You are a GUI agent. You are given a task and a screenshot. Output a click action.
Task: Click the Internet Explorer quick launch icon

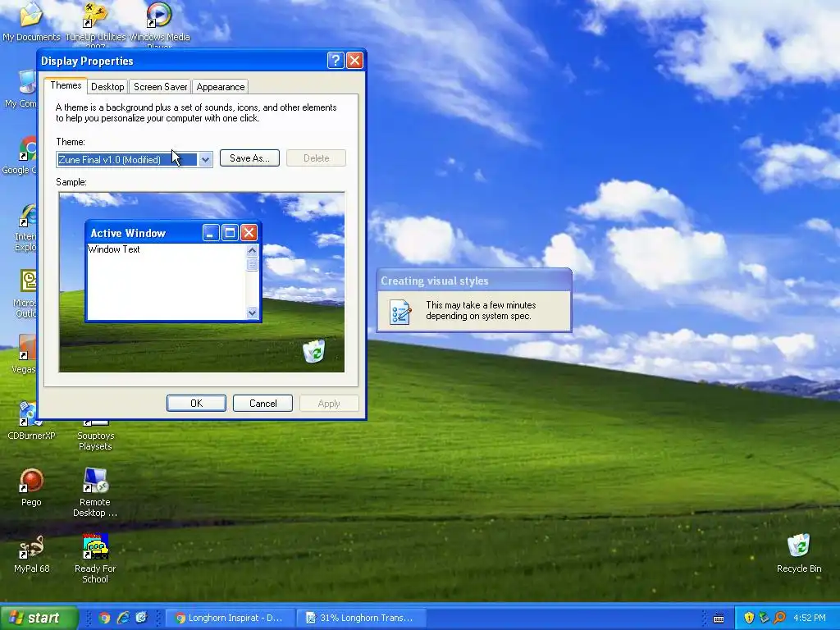pyautogui.click(x=123, y=618)
